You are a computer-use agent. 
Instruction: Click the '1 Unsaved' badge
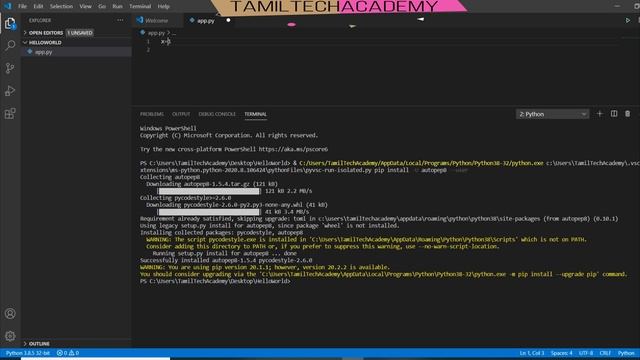click(80, 33)
